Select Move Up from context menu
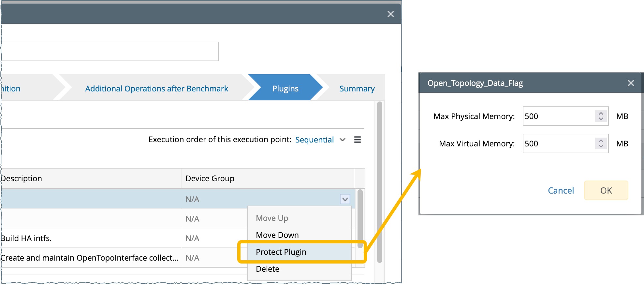644x285 pixels. pos(272,218)
